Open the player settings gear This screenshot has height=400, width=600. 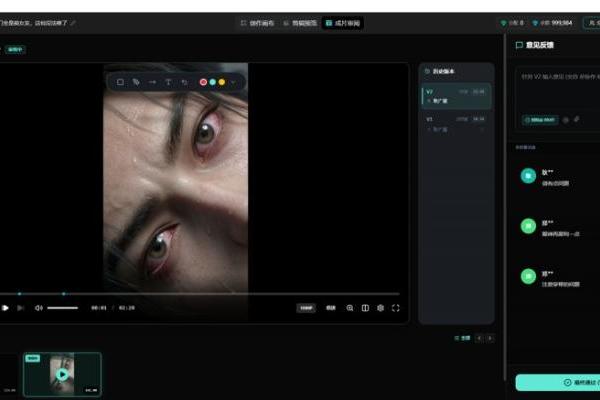(x=380, y=308)
